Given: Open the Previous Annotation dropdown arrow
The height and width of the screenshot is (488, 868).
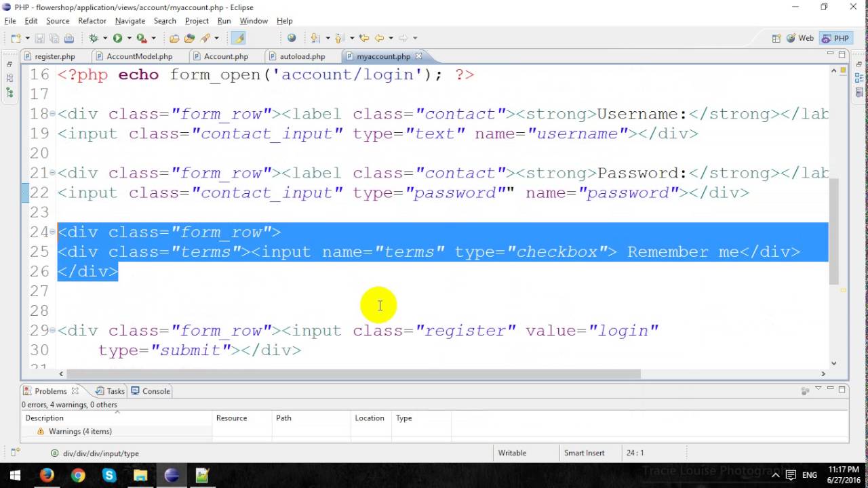Looking at the screenshot, I should (x=352, y=39).
